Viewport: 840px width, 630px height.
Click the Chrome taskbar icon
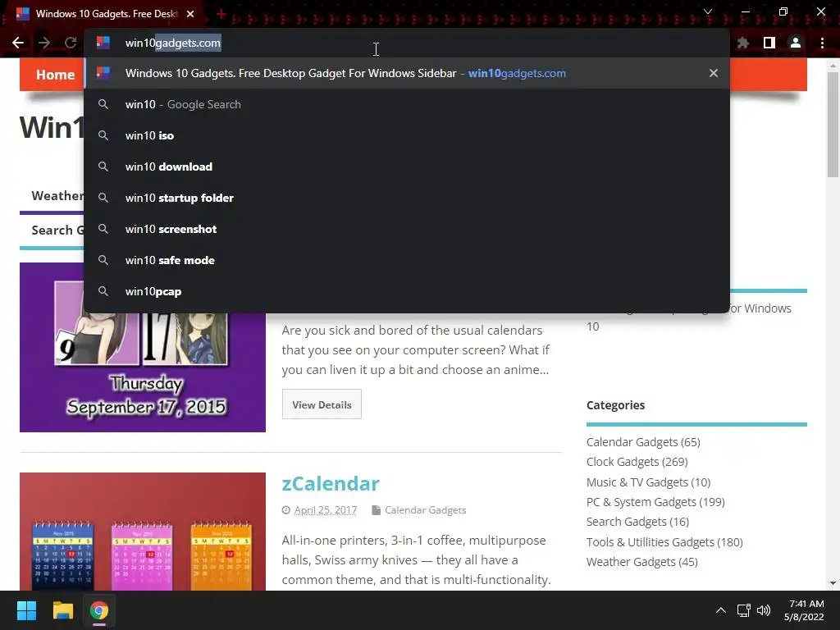pos(99,610)
